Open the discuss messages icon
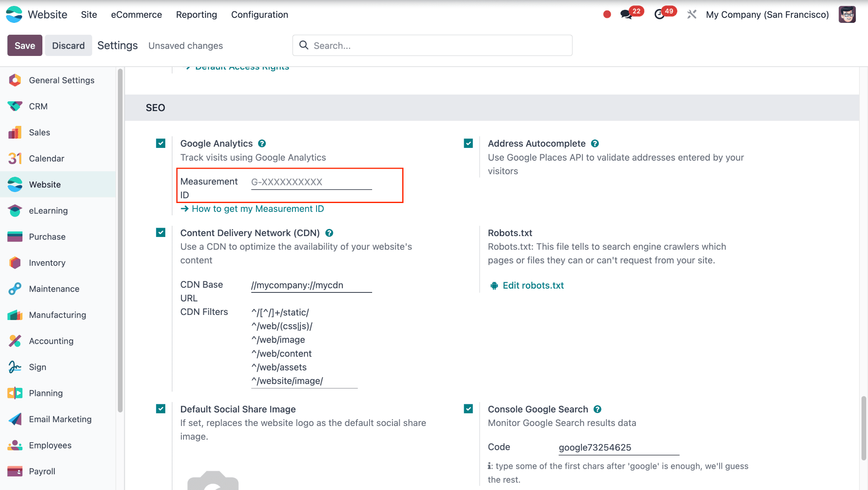868x490 pixels. (x=626, y=14)
